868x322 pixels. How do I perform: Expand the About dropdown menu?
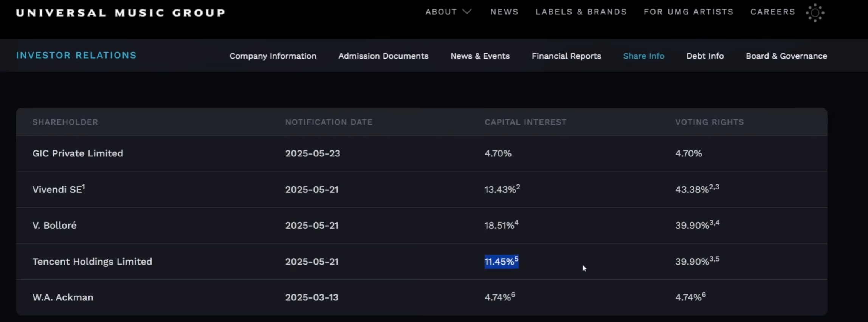448,12
